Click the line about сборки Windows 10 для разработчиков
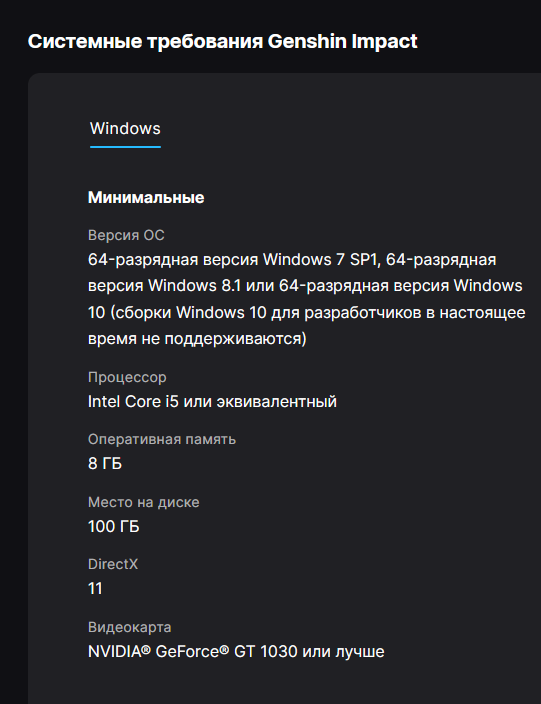Screen dimensions: 541x704 click(307, 312)
